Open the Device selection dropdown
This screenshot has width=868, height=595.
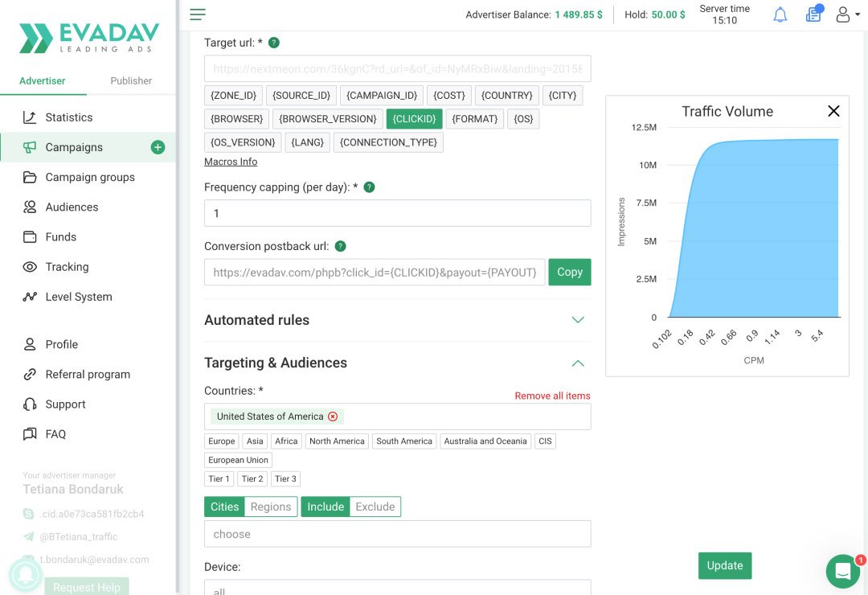click(397, 589)
